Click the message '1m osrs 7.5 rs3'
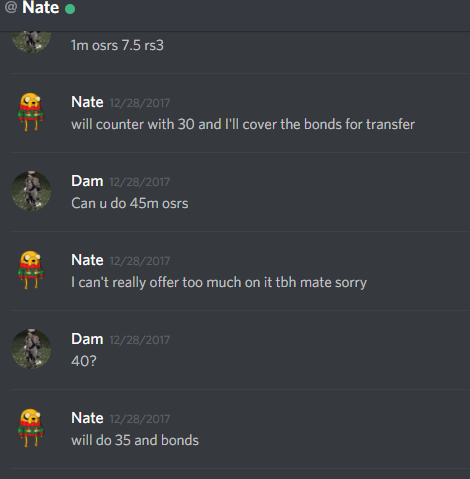 [117, 45]
